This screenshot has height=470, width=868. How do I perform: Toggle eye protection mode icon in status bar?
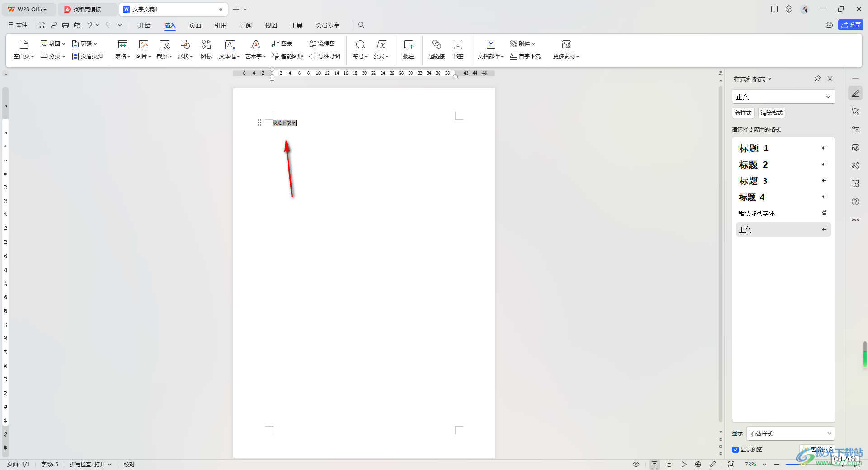tap(636, 465)
